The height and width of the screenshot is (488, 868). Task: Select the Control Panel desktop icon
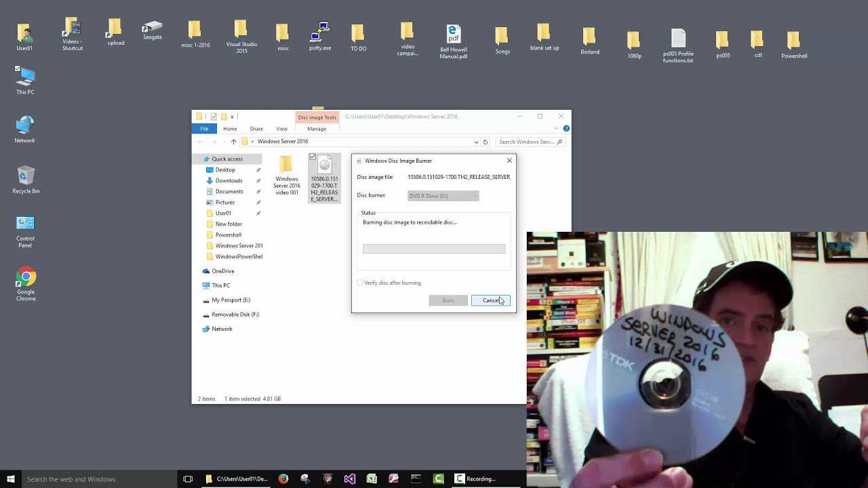(25, 232)
